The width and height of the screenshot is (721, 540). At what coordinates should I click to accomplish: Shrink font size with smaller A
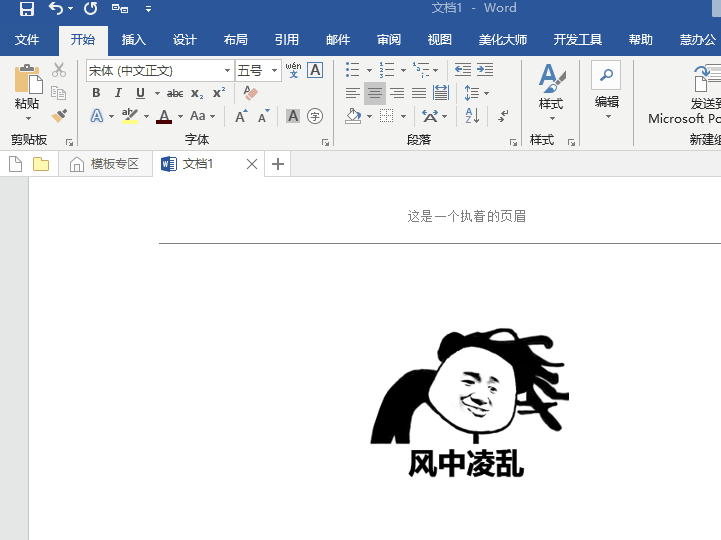tap(263, 116)
